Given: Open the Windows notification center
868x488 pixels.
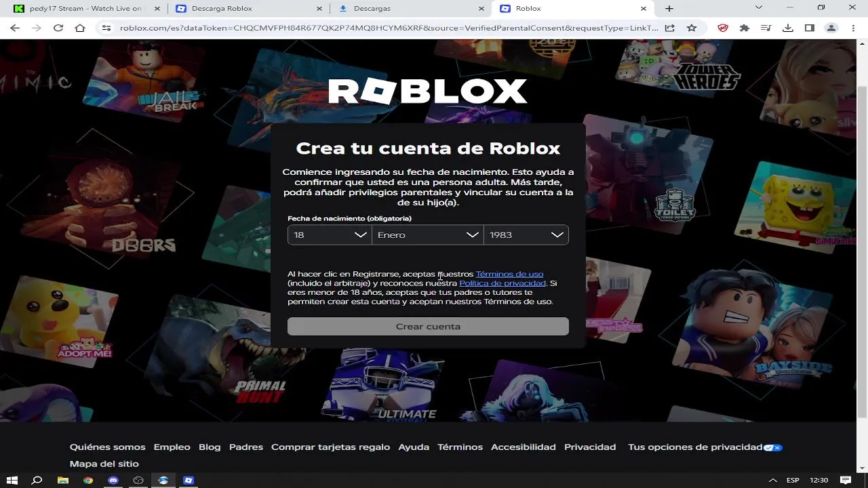Looking at the screenshot, I should (x=846, y=480).
